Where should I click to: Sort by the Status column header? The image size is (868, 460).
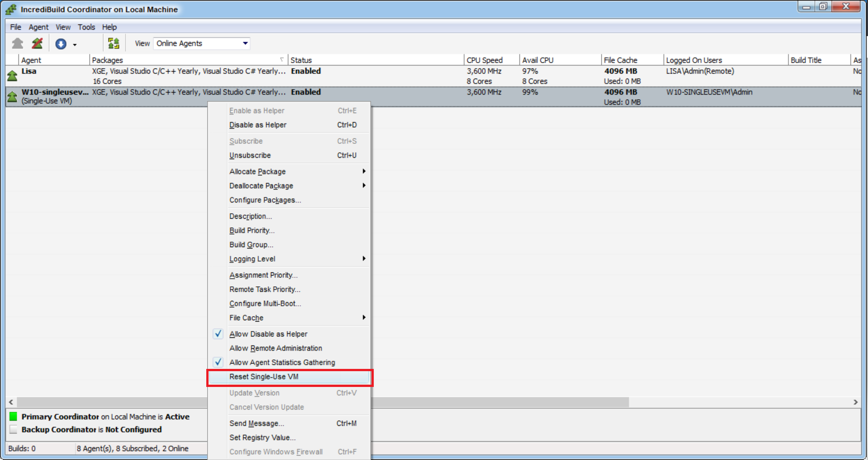tap(376, 60)
